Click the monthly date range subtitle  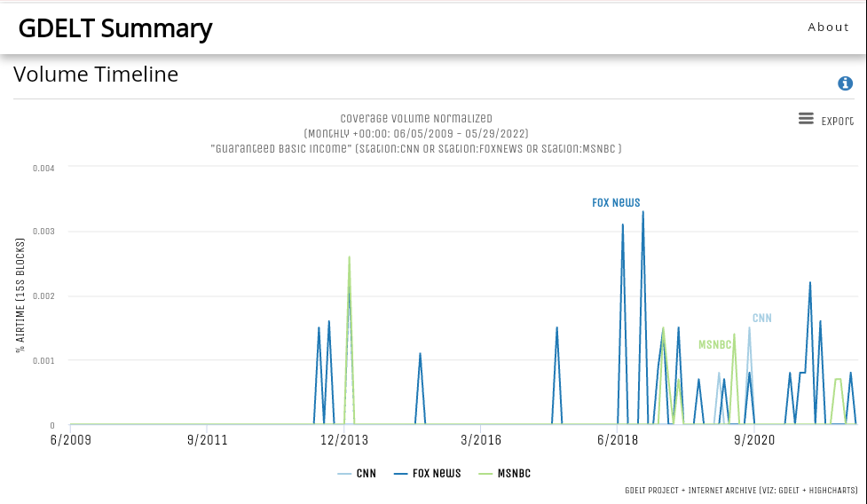[416, 134]
